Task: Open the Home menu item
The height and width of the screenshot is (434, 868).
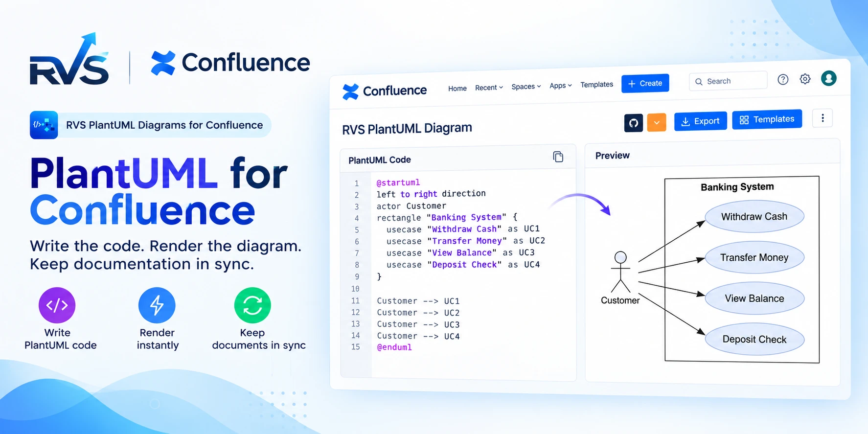Action: coord(457,89)
